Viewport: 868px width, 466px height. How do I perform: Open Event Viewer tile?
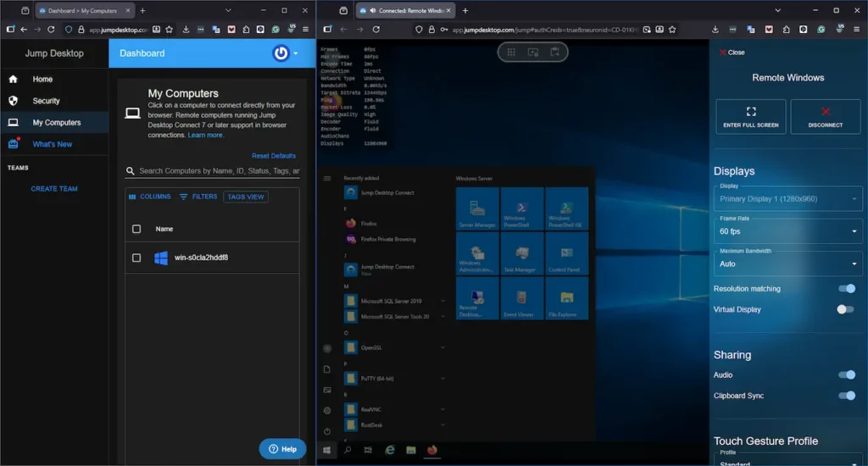click(x=521, y=298)
